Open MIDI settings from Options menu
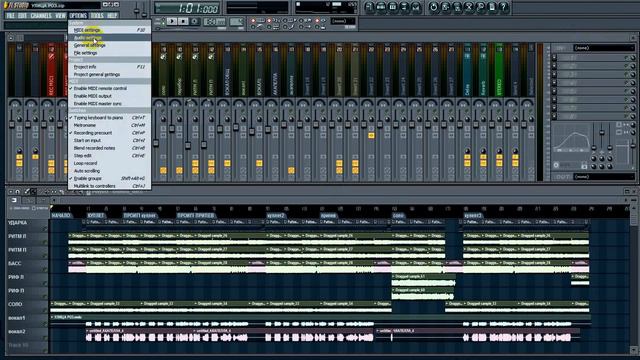 pyautogui.click(x=109, y=30)
